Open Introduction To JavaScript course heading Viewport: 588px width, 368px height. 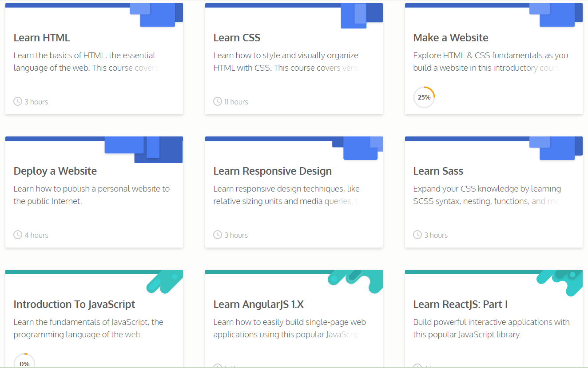[75, 304]
